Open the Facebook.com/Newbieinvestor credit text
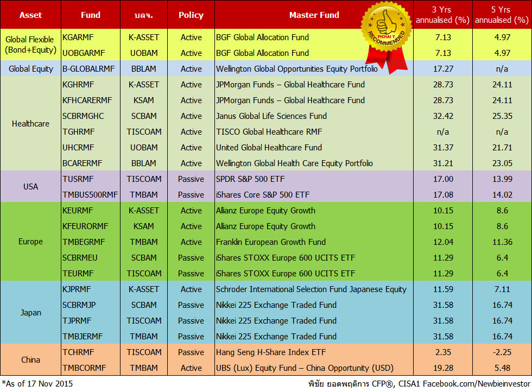The width and height of the screenshot is (532, 392). (x=477, y=384)
